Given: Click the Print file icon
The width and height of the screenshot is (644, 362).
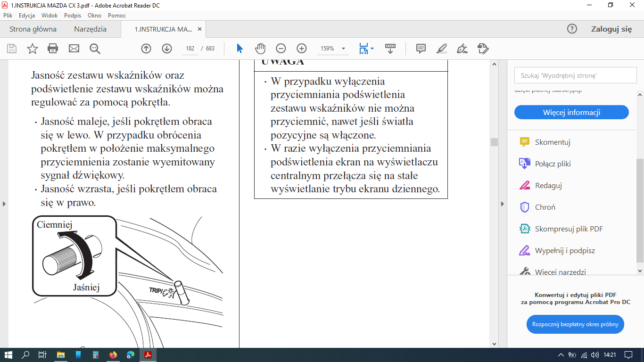Looking at the screenshot, I should point(53,49).
